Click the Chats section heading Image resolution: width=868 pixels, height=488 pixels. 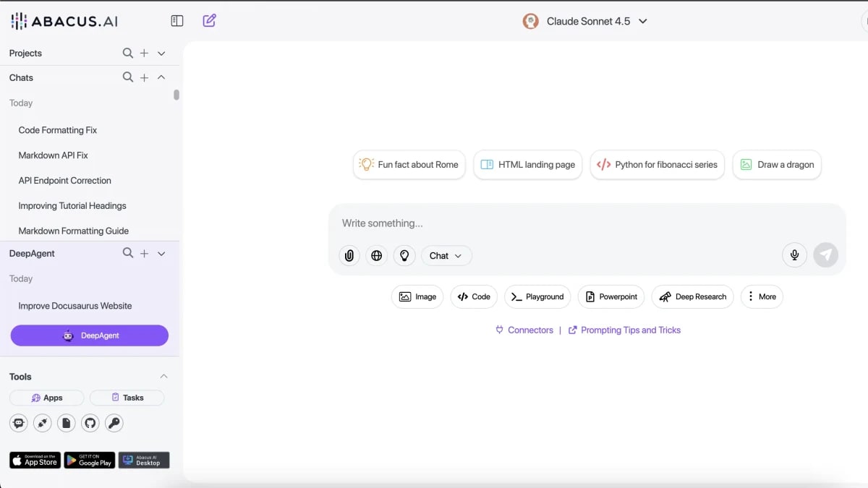(x=21, y=77)
